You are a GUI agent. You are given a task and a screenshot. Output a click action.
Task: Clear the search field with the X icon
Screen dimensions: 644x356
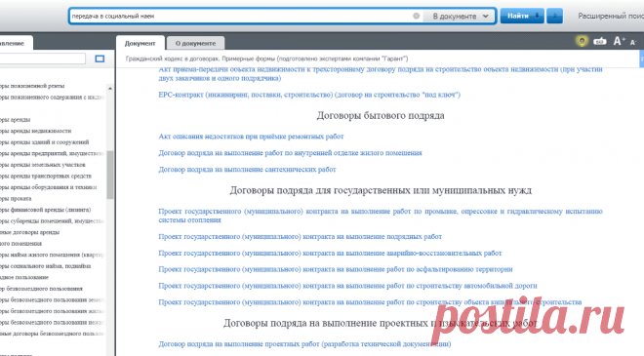coord(416,16)
